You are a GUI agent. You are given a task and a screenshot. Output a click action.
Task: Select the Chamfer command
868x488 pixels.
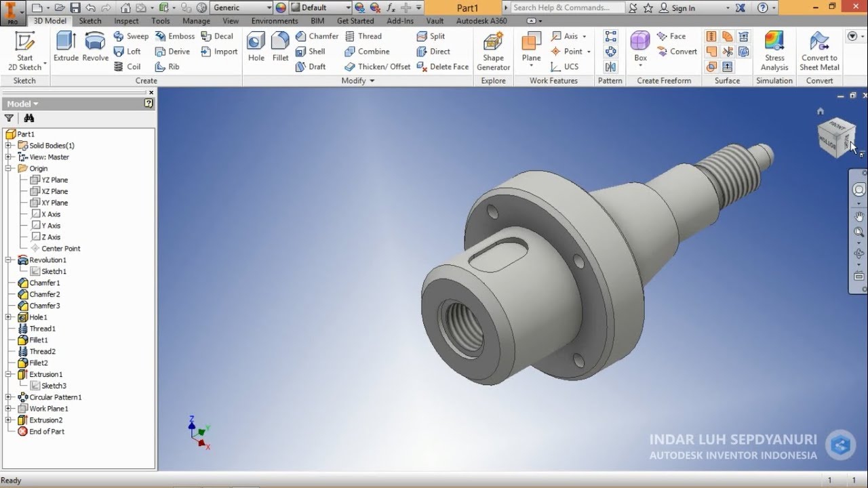317,36
